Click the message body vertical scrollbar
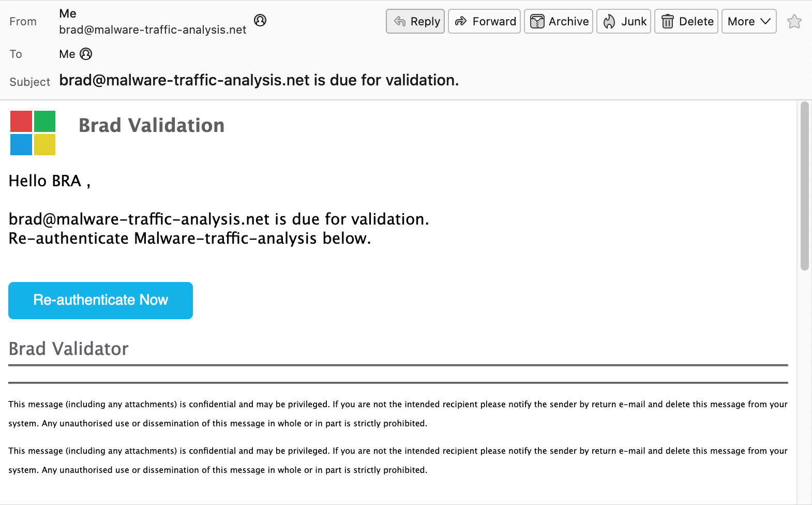812x505 pixels. tap(804, 186)
